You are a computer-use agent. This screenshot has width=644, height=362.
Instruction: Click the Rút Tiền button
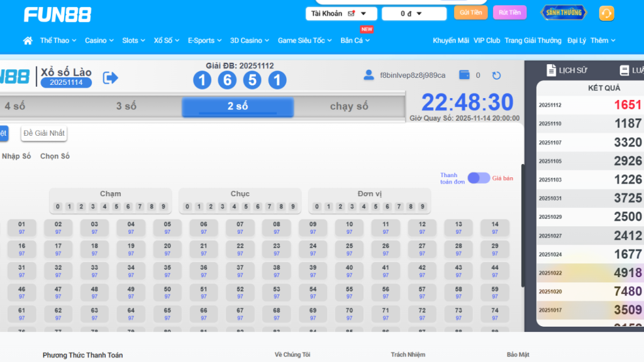click(x=509, y=13)
